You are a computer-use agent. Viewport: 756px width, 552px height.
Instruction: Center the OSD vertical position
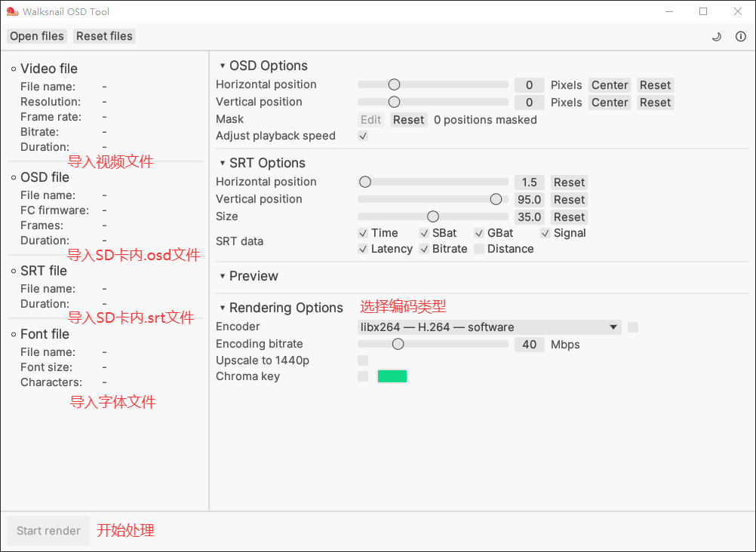point(610,103)
